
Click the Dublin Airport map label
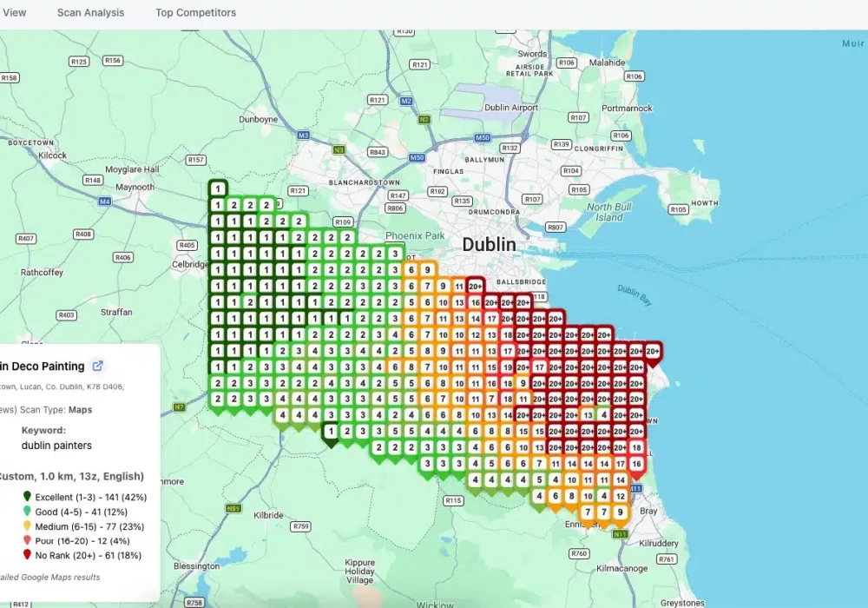512,109
